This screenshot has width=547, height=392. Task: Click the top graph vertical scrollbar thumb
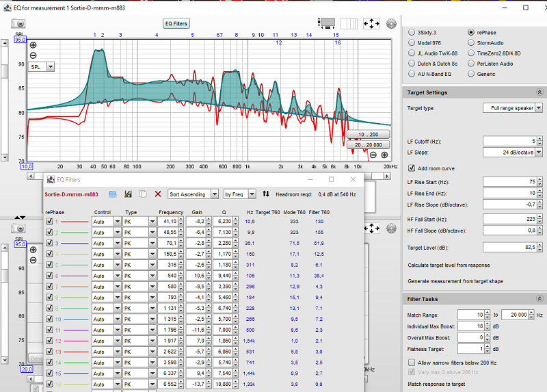5,72
